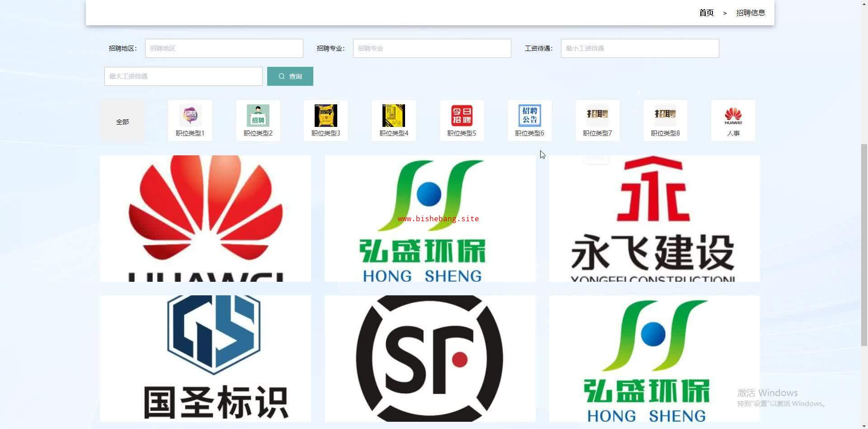Open the first 弘盛环保 job card
The image size is (868, 429).
point(430,219)
